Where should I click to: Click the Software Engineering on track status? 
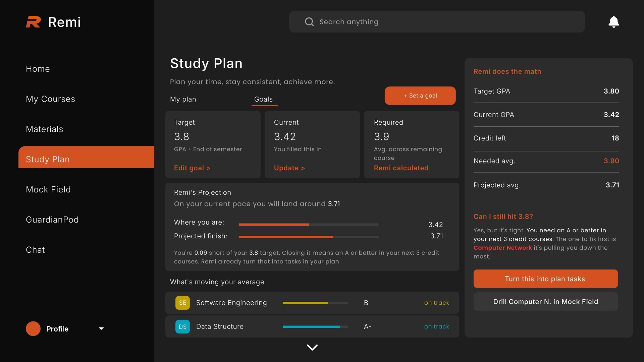point(436,303)
